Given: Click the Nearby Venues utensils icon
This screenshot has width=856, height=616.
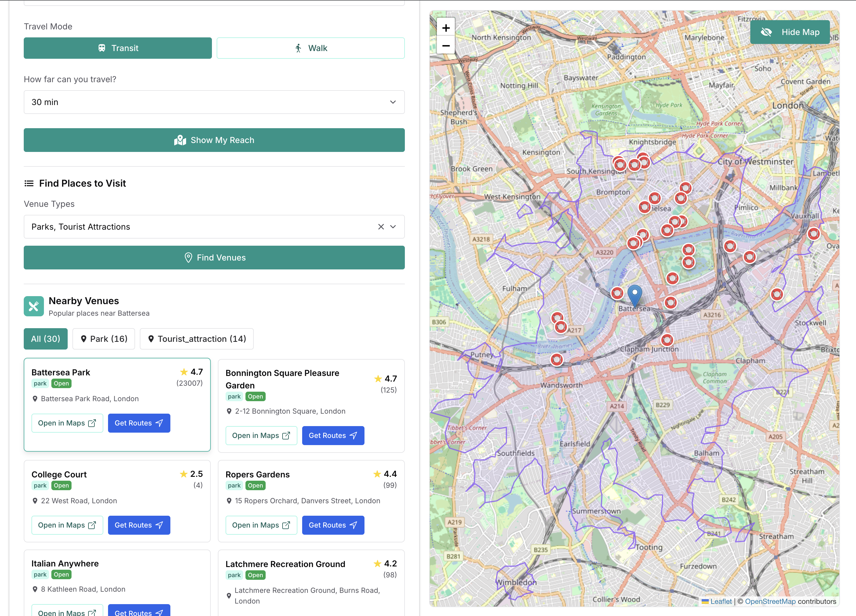Looking at the screenshot, I should 34,306.
